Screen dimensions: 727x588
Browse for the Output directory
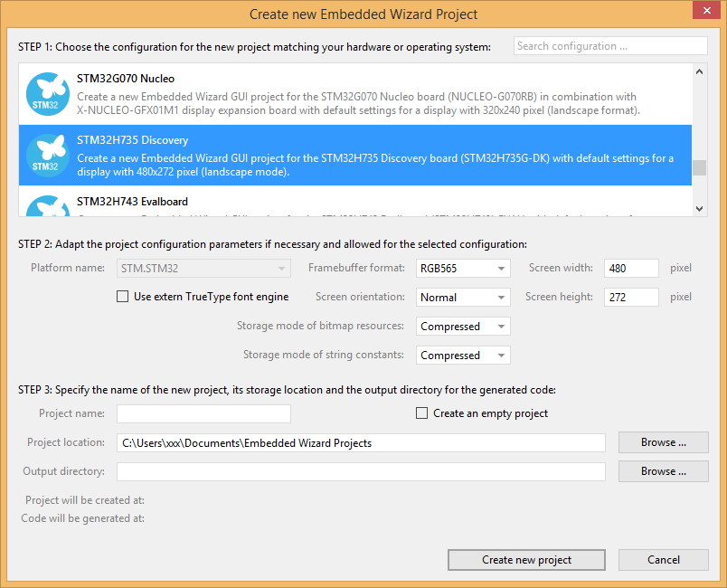663,471
